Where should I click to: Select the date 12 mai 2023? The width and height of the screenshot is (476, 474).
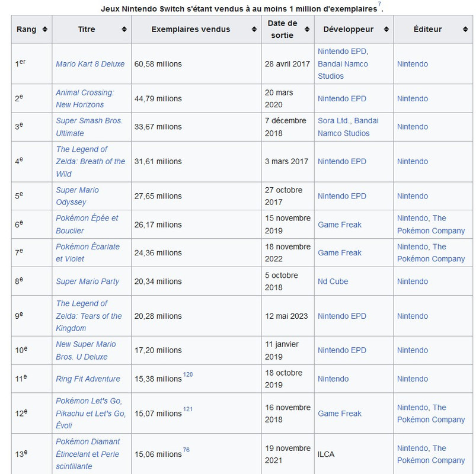click(286, 316)
